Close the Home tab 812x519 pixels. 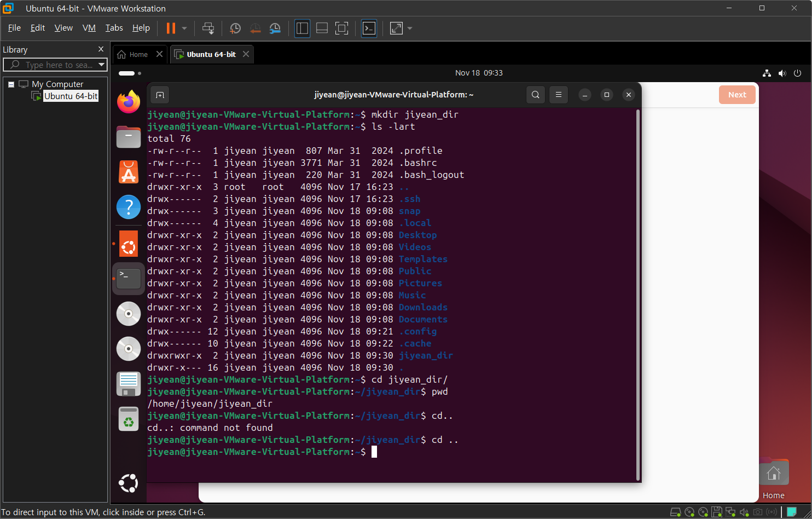point(159,54)
